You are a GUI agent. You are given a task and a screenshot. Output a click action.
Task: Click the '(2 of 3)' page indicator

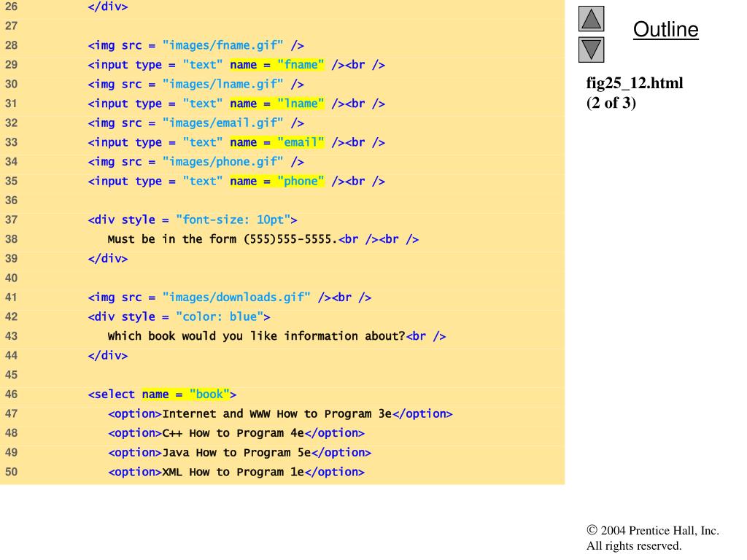point(611,103)
